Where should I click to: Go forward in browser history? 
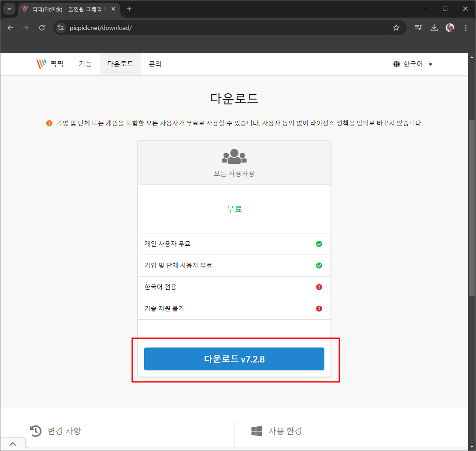(26, 28)
